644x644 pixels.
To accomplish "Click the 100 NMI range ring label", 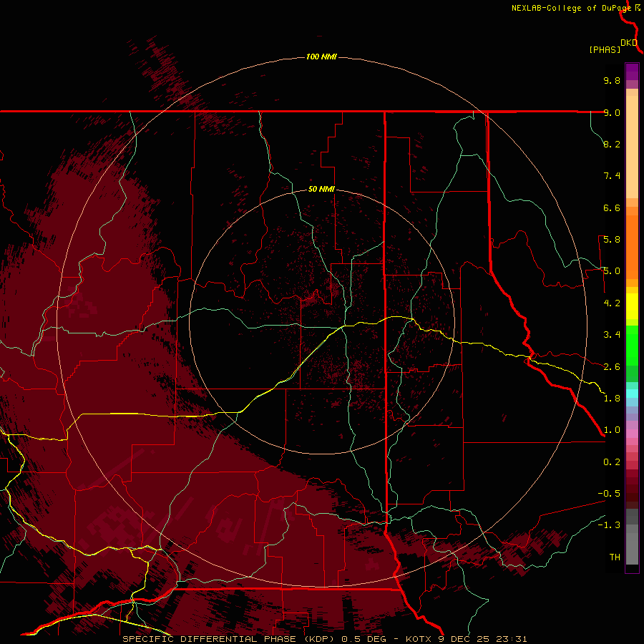I will click(x=321, y=57).
